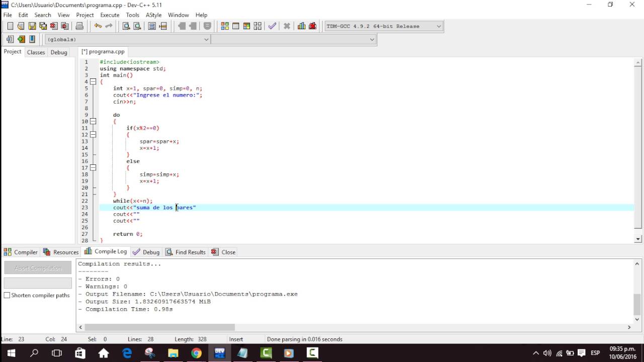This screenshot has width=644, height=362.
Task: Collapse the else block fold at line 17
Action: tap(93, 168)
